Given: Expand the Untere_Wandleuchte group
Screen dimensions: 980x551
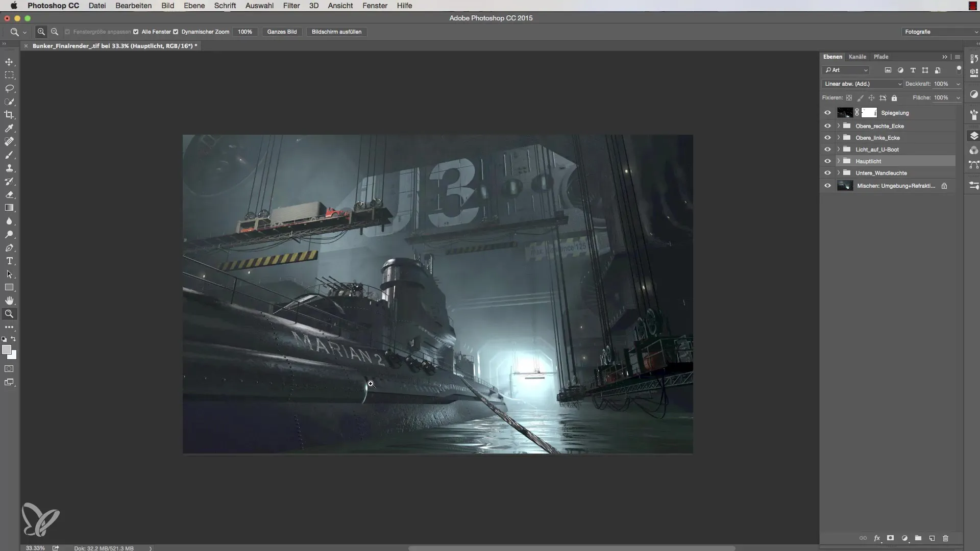Looking at the screenshot, I should click(x=838, y=172).
